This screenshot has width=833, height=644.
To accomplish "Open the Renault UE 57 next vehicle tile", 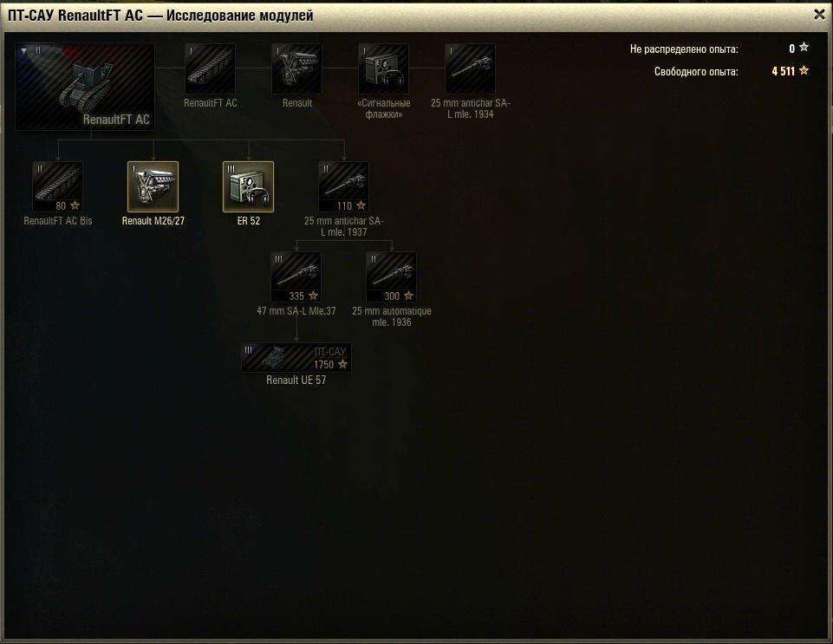I will (x=296, y=358).
